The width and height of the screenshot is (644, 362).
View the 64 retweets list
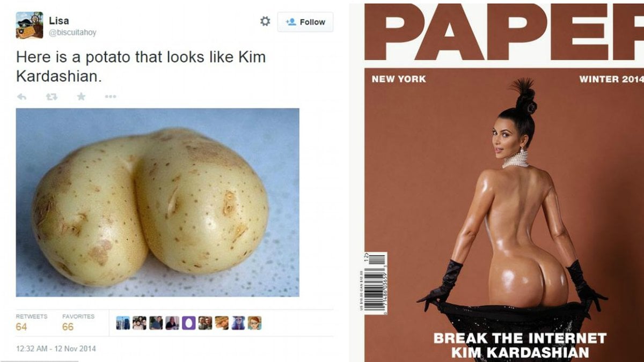pyautogui.click(x=32, y=322)
